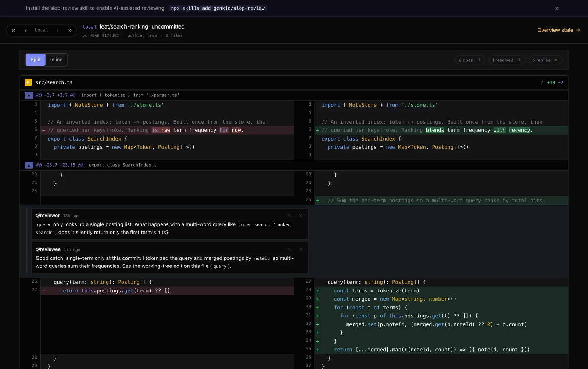Click the +10 additions count
Image resolution: width=588 pixels, height=369 pixels.
(x=551, y=82)
